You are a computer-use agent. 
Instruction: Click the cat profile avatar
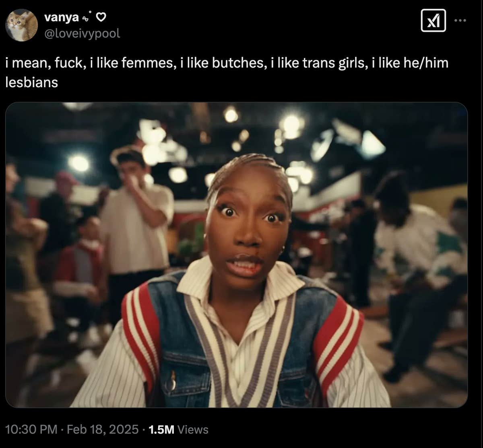[21, 25]
